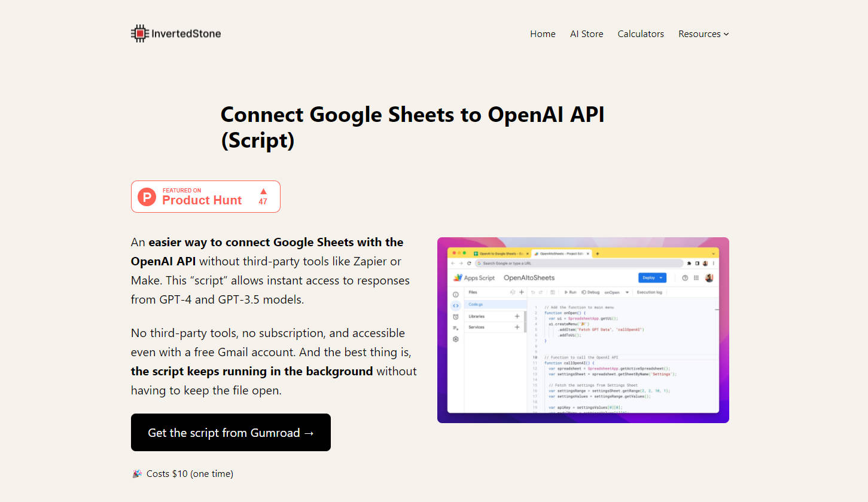Screen dimensions: 868x502
Task: Click the Chrome address bar
Action: [580, 263]
